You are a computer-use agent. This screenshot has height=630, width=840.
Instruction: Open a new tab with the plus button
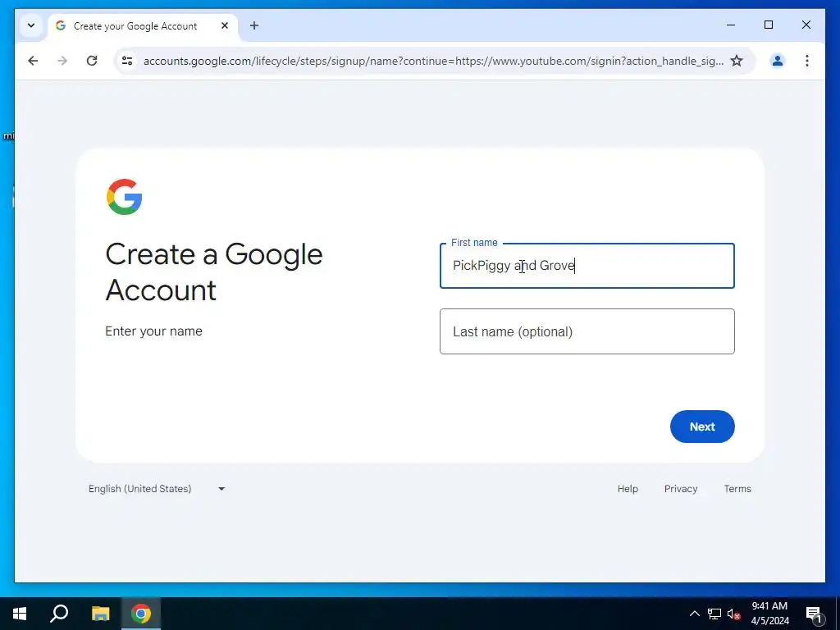254,25
